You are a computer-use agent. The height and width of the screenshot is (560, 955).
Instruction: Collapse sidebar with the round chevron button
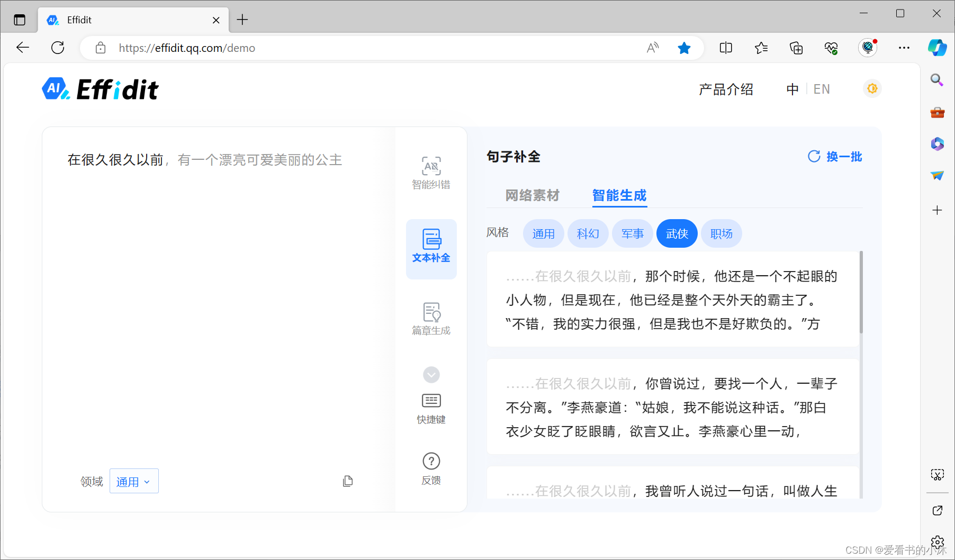point(431,375)
